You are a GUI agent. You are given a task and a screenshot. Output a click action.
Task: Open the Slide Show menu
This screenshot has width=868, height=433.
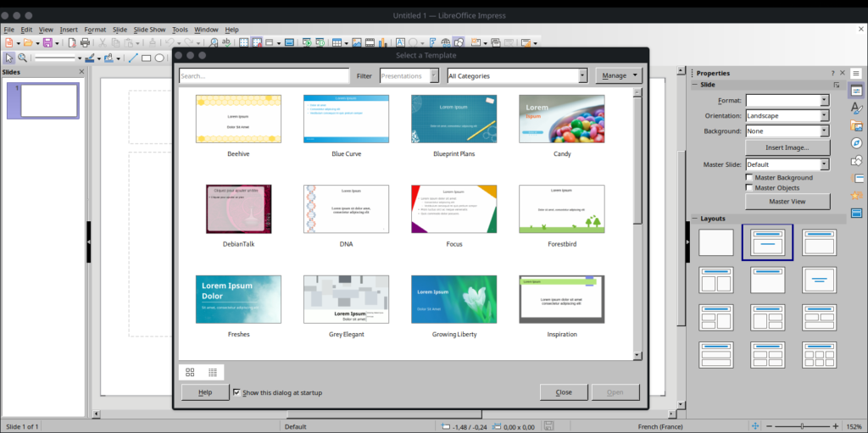coord(151,30)
